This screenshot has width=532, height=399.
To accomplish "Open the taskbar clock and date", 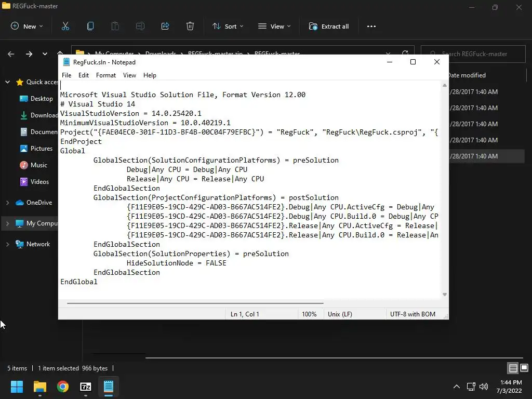I will (509, 387).
